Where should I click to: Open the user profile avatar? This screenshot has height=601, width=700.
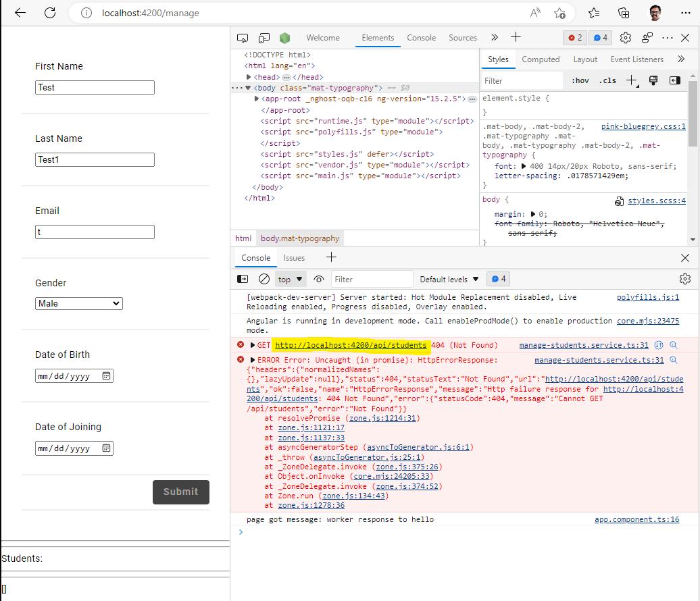coord(655,13)
